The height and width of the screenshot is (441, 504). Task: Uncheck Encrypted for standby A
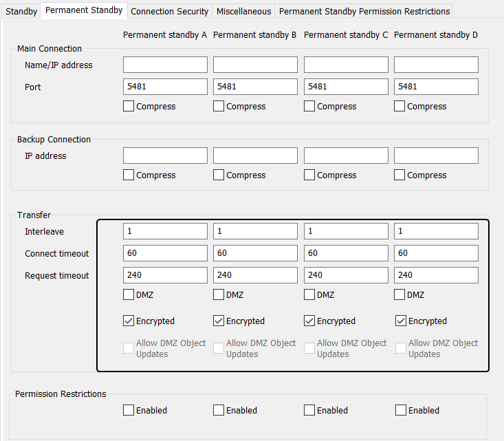tap(129, 321)
